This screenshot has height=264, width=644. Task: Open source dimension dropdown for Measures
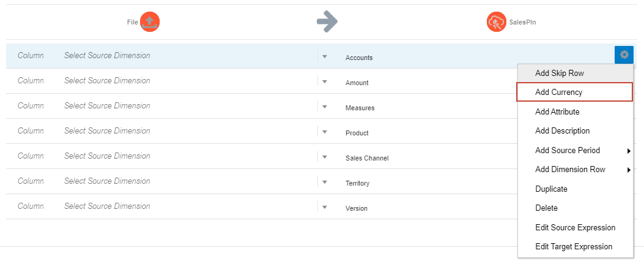click(x=325, y=107)
